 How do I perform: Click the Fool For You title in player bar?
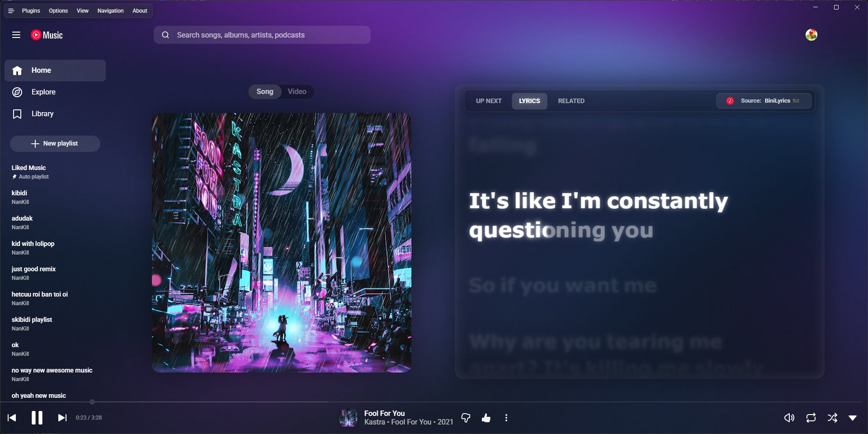point(384,413)
